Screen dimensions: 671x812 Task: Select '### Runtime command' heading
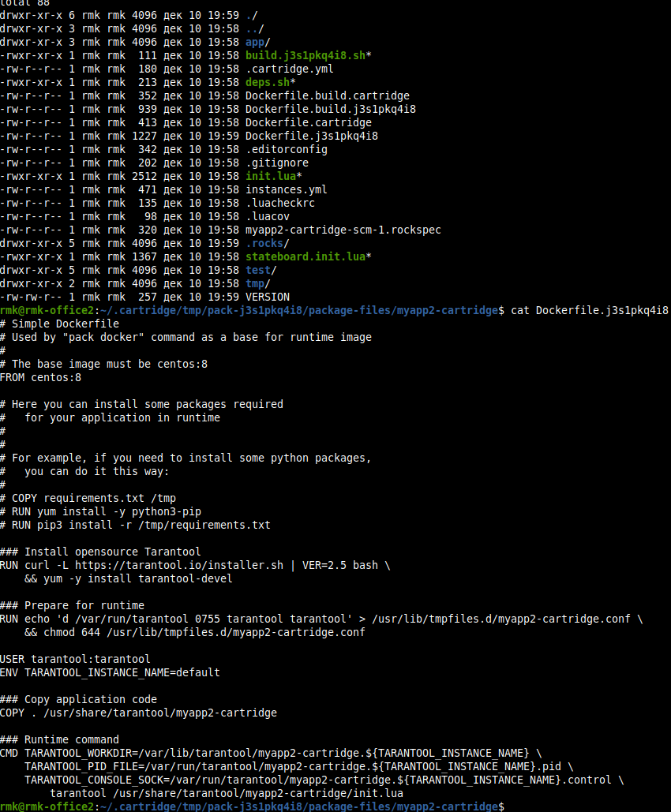59,741
